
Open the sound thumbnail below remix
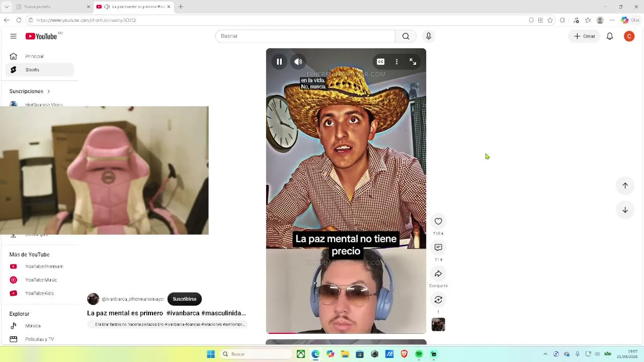(x=438, y=325)
